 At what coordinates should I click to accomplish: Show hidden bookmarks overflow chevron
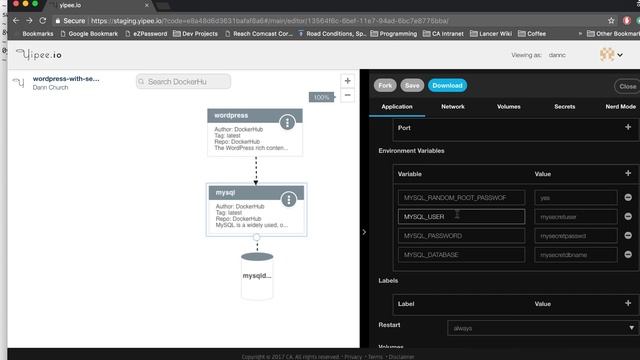pyautogui.click(x=580, y=33)
